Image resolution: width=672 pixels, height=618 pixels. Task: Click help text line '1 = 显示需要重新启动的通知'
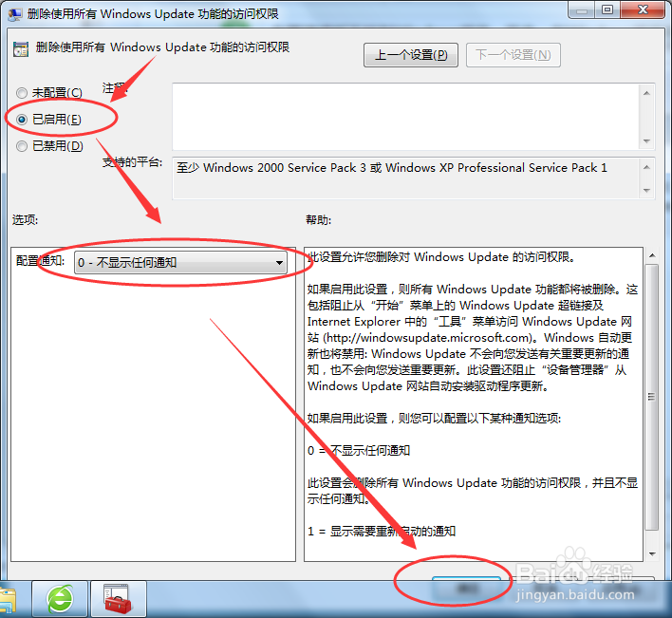pyautogui.click(x=382, y=531)
